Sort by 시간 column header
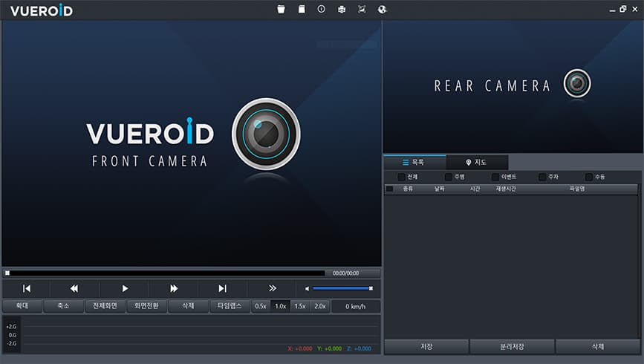 click(x=475, y=189)
